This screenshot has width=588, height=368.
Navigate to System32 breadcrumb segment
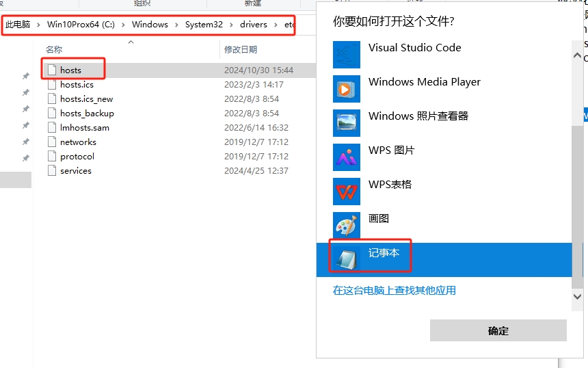(x=204, y=25)
